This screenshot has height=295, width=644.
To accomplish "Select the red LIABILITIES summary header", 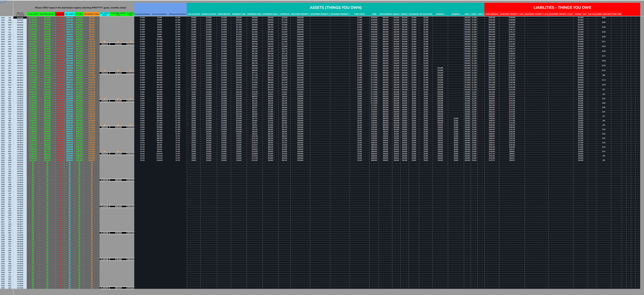I will click(60, 14).
